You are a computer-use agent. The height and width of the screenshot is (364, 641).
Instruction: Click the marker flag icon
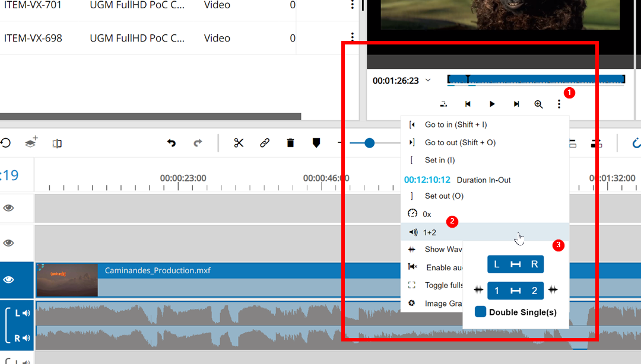click(316, 143)
